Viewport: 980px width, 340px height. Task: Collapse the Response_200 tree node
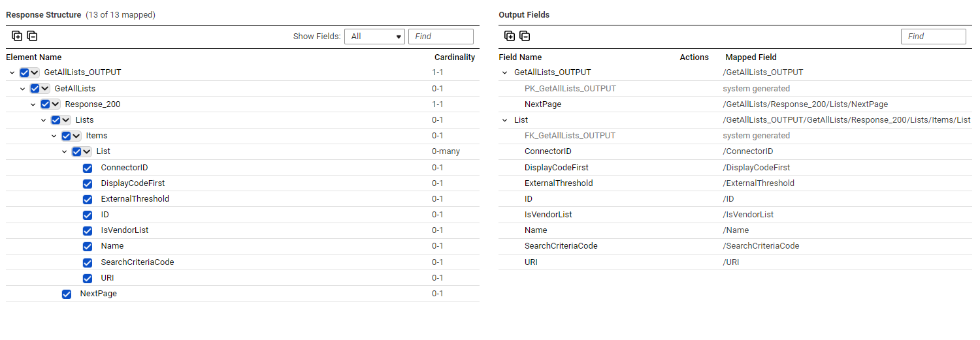pyautogui.click(x=33, y=104)
